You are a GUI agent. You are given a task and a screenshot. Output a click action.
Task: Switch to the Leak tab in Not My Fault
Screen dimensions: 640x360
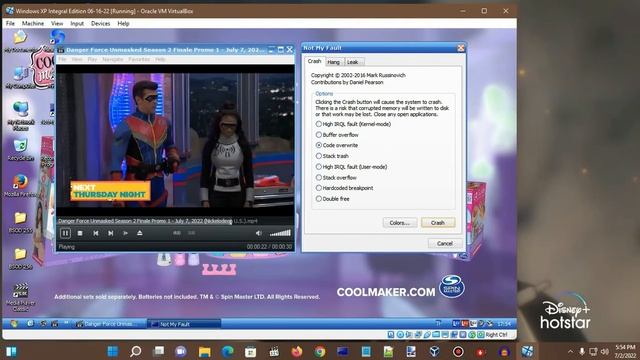pyautogui.click(x=353, y=62)
